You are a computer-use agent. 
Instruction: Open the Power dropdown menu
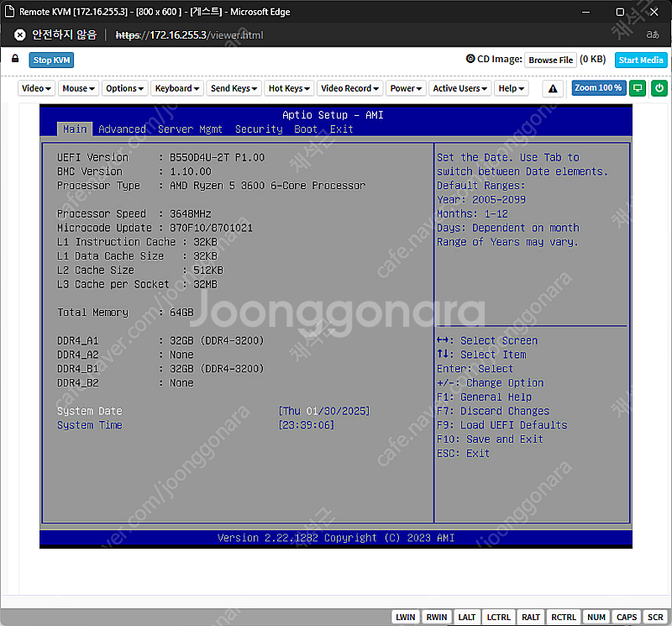[406, 88]
